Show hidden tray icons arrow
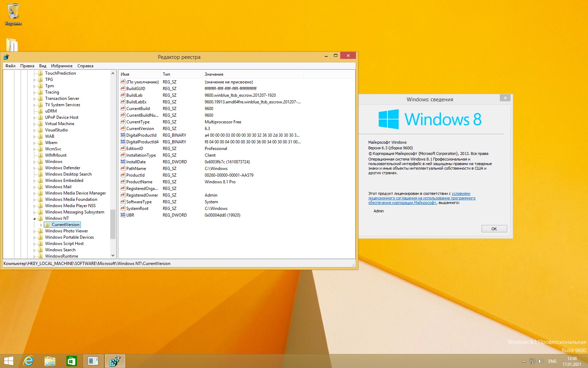This screenshot has width=588, height=368. click(x=524, y=361)
